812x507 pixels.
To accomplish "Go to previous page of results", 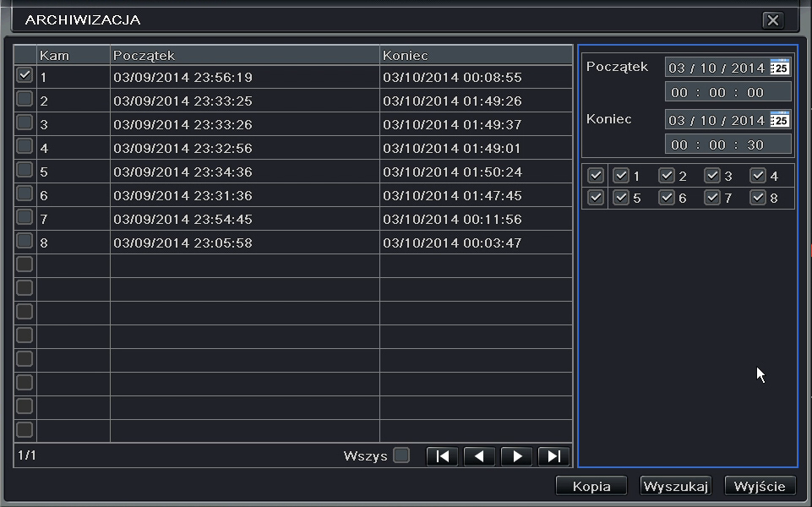I will [480, 456].
